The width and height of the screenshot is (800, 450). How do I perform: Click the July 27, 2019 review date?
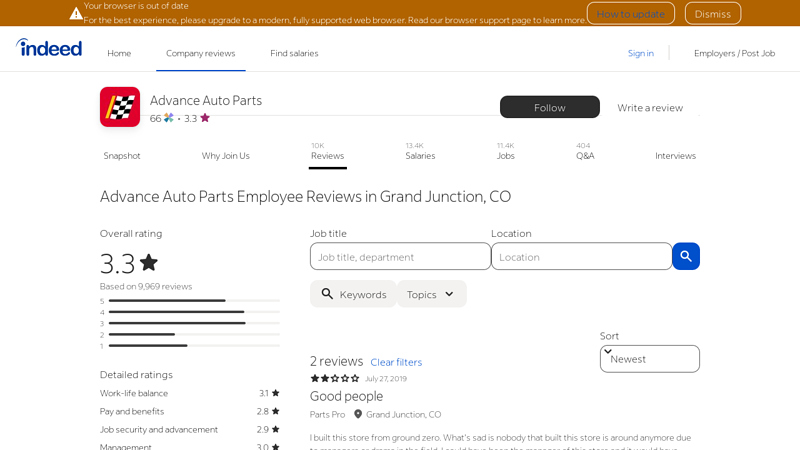tap(386, 379)
